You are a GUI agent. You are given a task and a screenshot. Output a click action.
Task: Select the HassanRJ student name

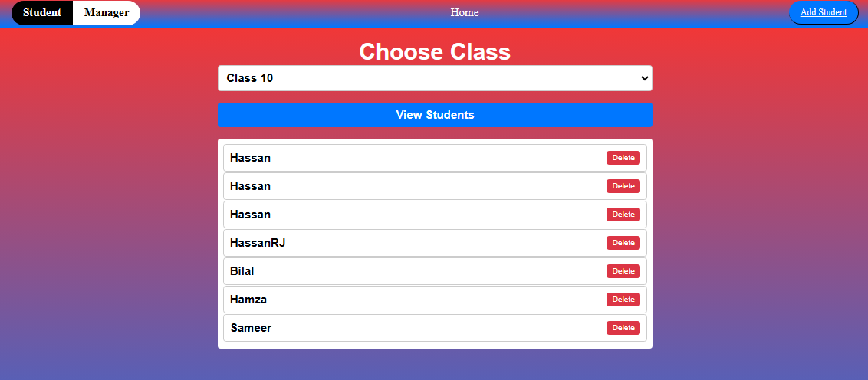tap(258, 243)
